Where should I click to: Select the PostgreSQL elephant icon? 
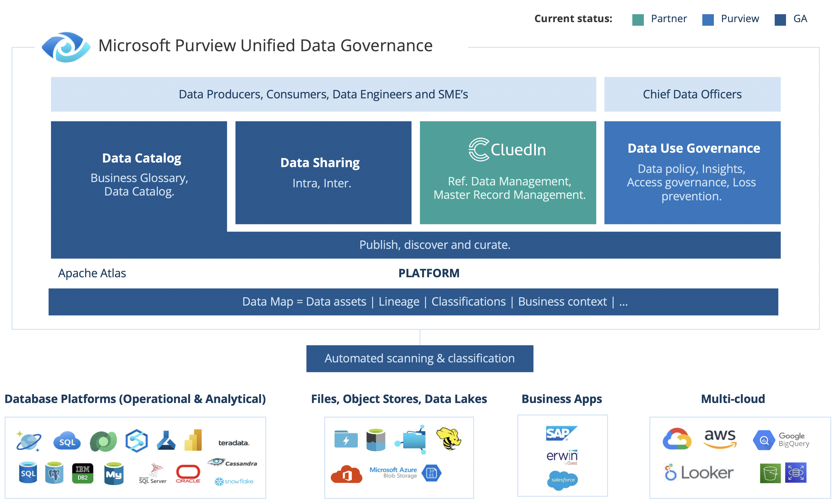(54, 473)
